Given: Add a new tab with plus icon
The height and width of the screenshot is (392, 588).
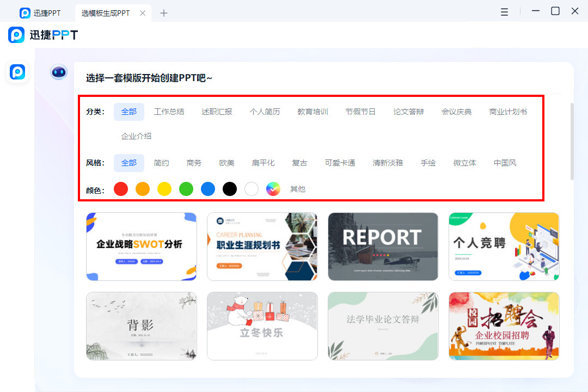Looking at the screenshot, I should pyautogui.click(x=163, y=13).
